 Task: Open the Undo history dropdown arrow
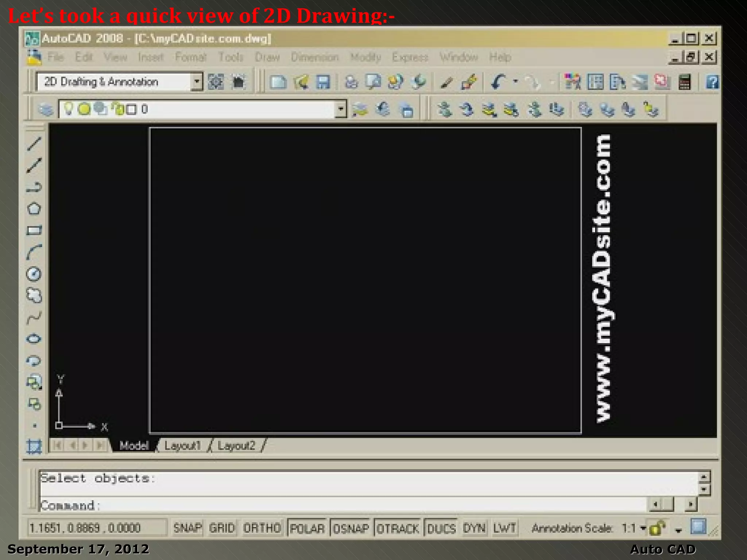(x=515, y=82)
